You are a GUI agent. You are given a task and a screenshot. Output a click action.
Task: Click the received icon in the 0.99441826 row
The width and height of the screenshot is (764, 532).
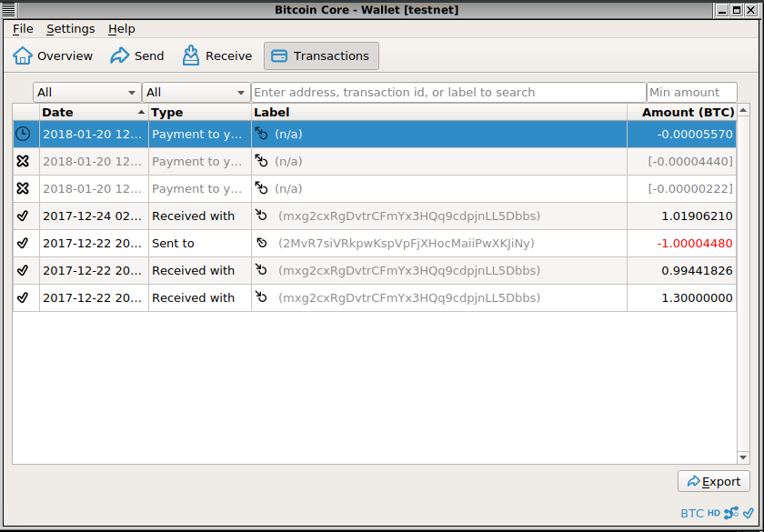pos(262,270)
